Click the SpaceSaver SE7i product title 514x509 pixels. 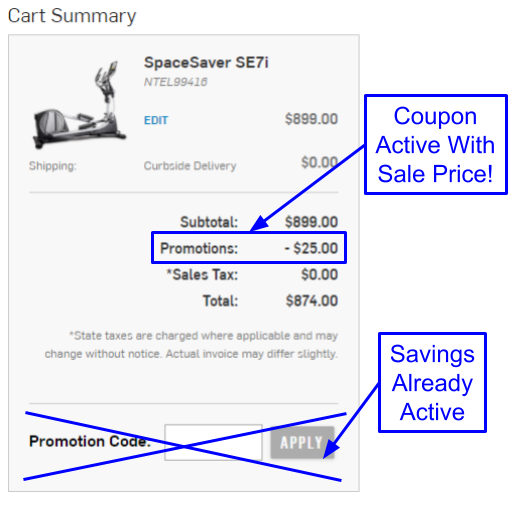[x=206, y=63]
